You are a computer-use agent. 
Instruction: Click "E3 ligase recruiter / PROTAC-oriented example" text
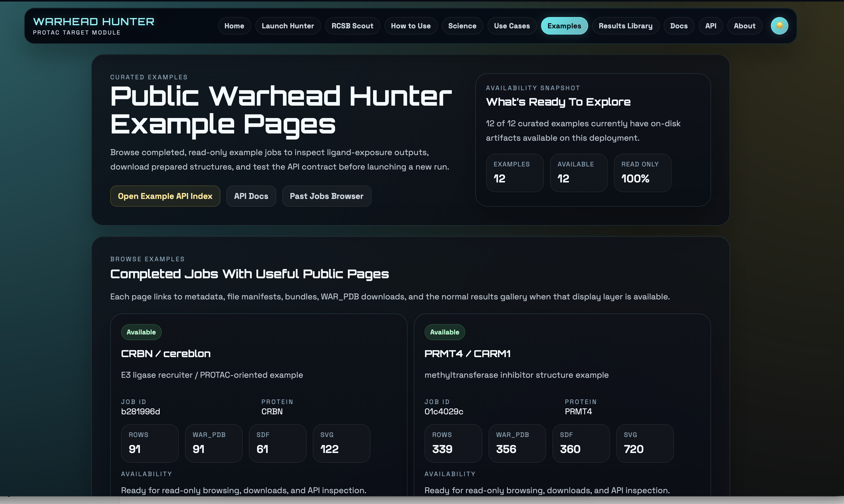pyautogui.click(x=212, y=375)
